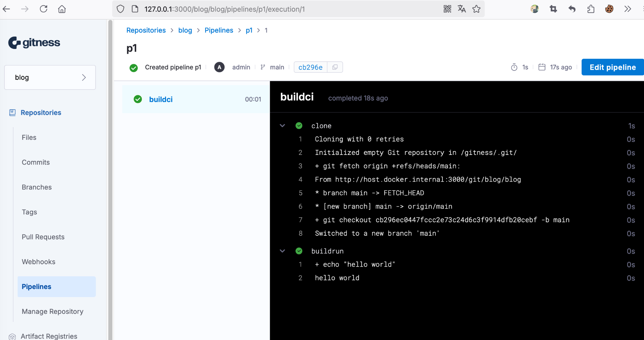Image resolution: width=644 pixels, height=340 pixels.
Task: Click the copy commit SHA icon
Action: [x=335, y=67]
